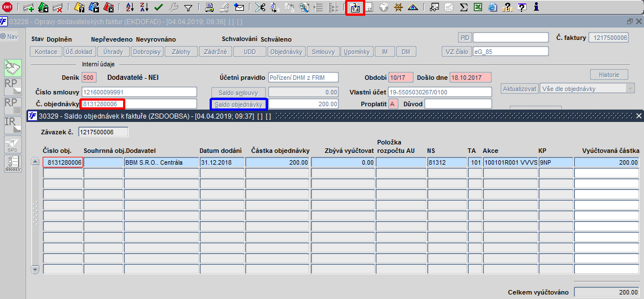Viewport: 644px width, 299px height.
Task: Click the insert record icon with green plus
Action: coord(29,7)
